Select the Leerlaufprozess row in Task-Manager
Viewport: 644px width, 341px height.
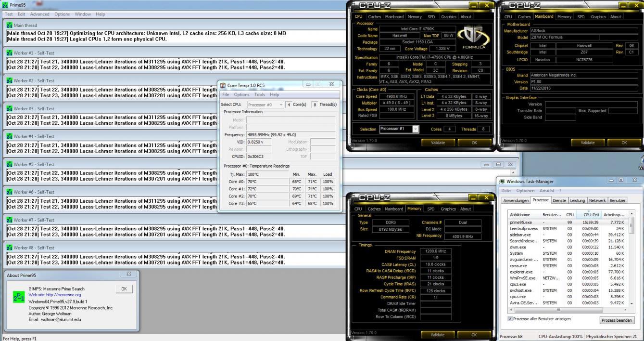[568, 228]
